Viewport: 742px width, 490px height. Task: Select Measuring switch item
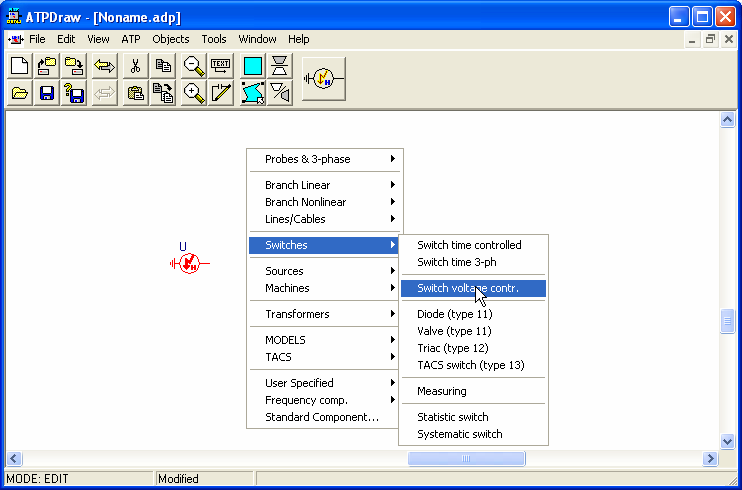tap(473, 392)
